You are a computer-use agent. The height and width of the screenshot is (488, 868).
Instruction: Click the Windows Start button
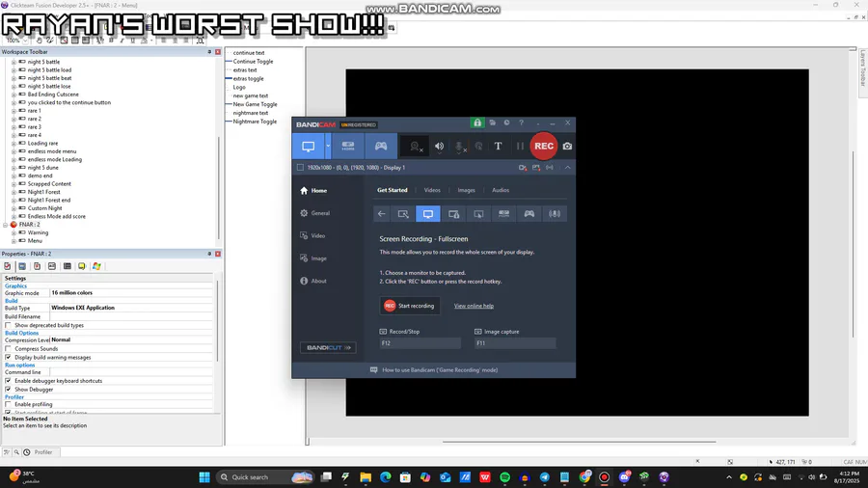click(x=204, y=477)
